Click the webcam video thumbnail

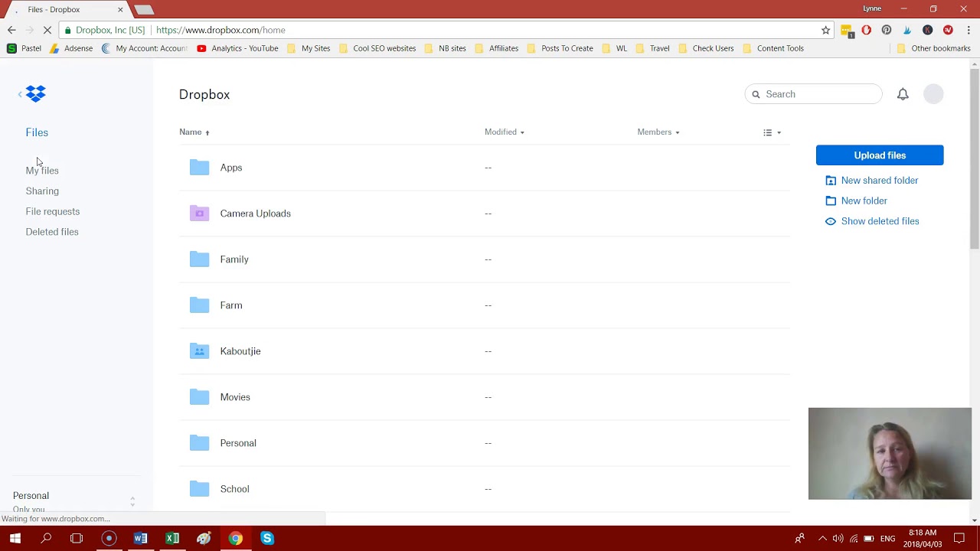890,453
